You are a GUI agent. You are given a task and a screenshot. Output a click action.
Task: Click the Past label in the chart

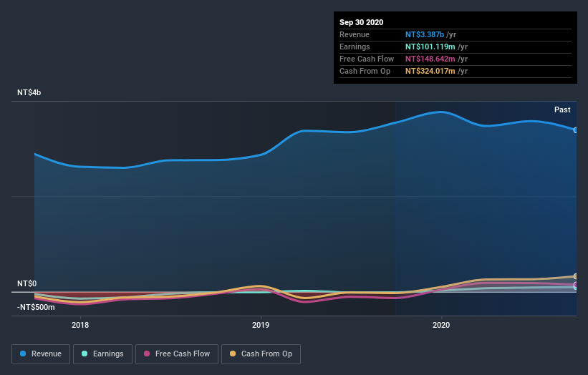pos(562,109)
